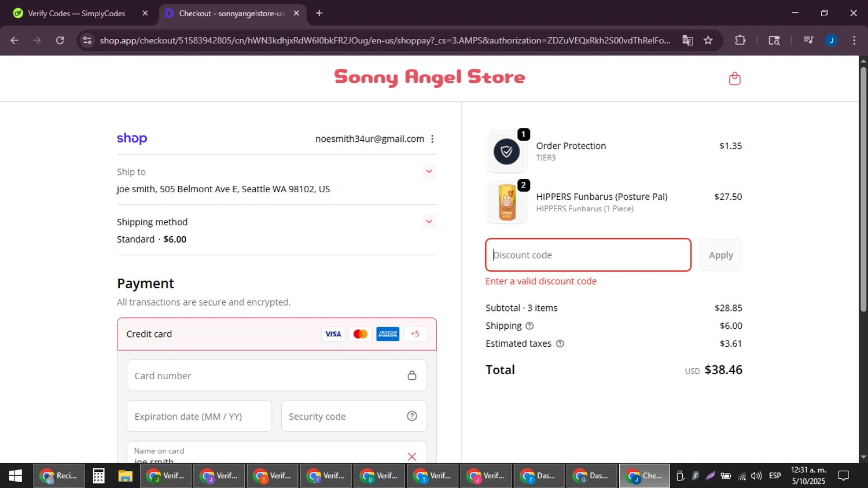Screen dimensions: 868x488
Task: Click the HIPPERS Funbarus product thumbnail
Action: (506, 203)
